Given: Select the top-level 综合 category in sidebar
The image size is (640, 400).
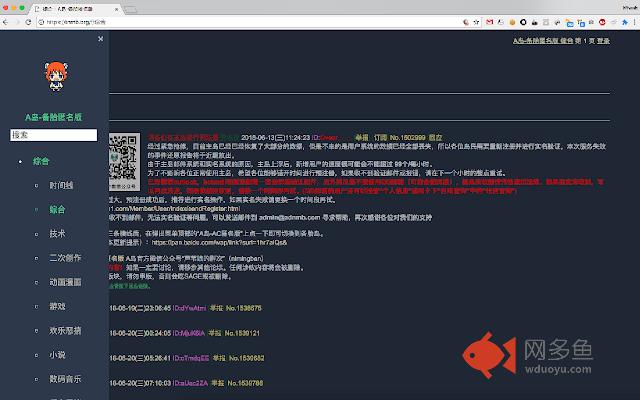Looking at the screenshot, I should coord(41,161).
